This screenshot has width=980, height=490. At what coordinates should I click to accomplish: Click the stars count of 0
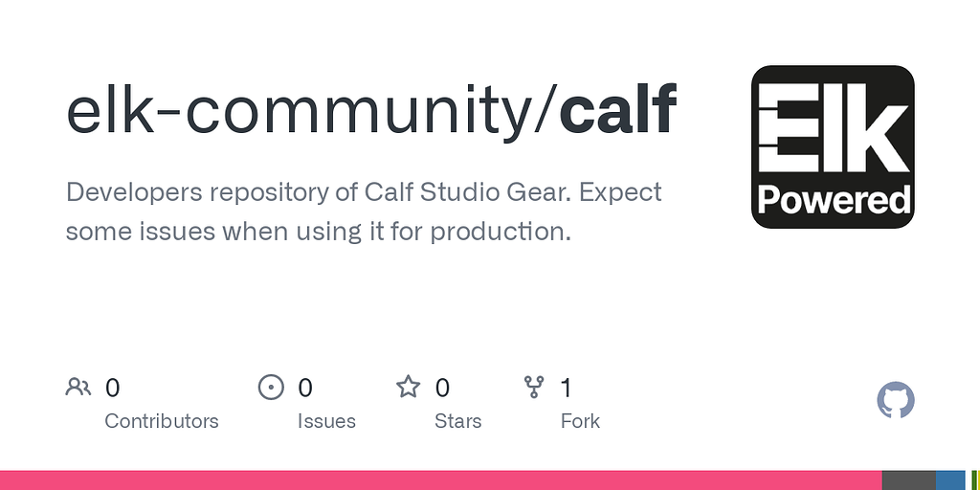(x=442, y=389)
